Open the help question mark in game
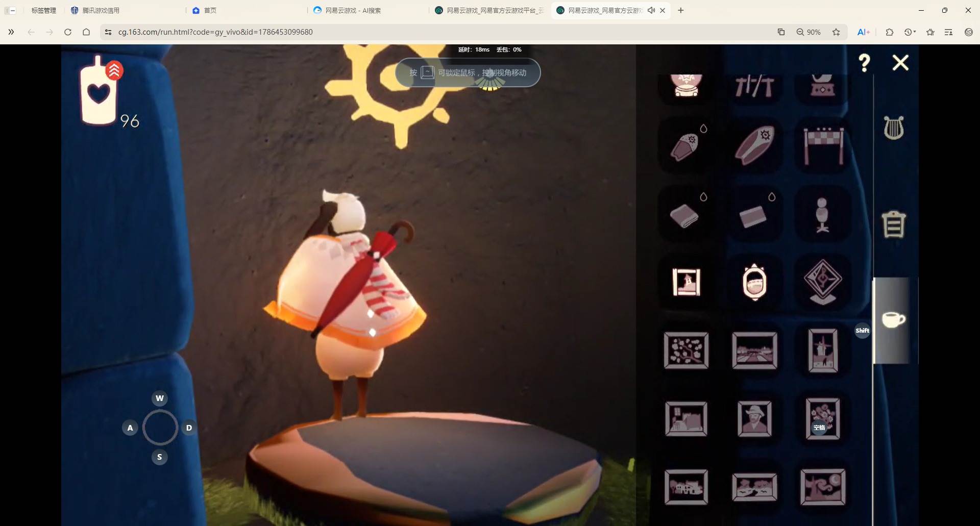The height and width of the screenshot is (526, 980). 864,63
